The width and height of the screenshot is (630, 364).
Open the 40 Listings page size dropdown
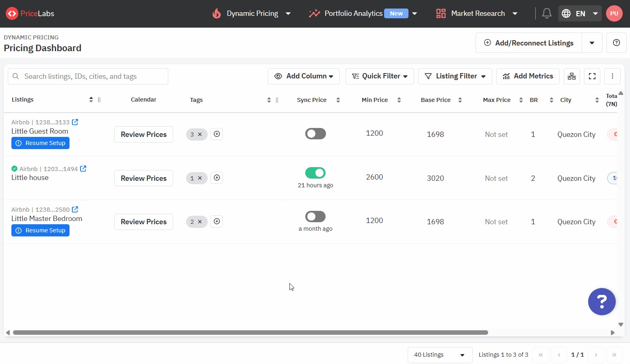[440, 355]
